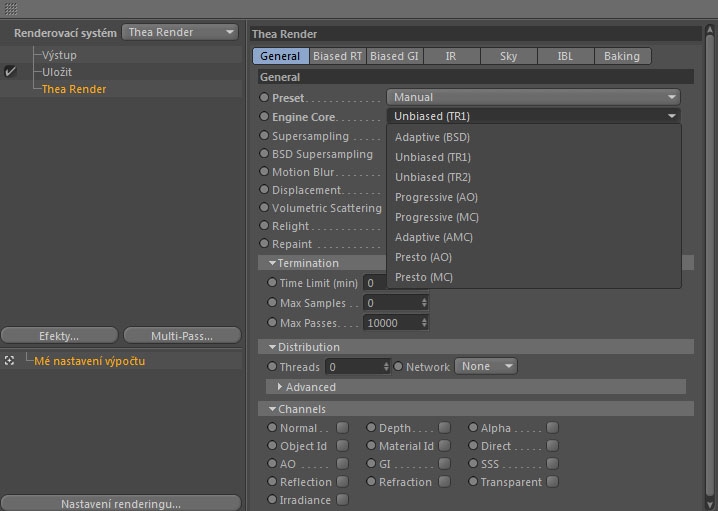
Task: Click the Multi-Pass... button
Action: pos(182,336)
